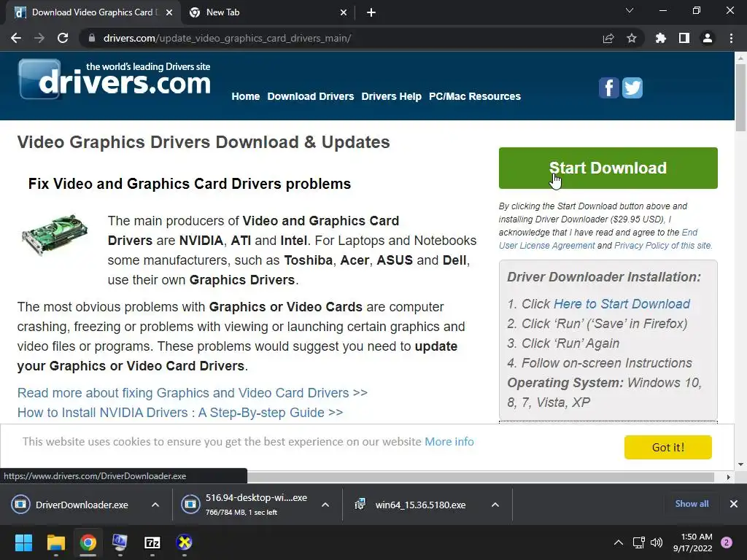Read more about fixing Graphics Drivers link
This screenshot has height=560, width=747.
pyautogui.click(x=192, y=393)
